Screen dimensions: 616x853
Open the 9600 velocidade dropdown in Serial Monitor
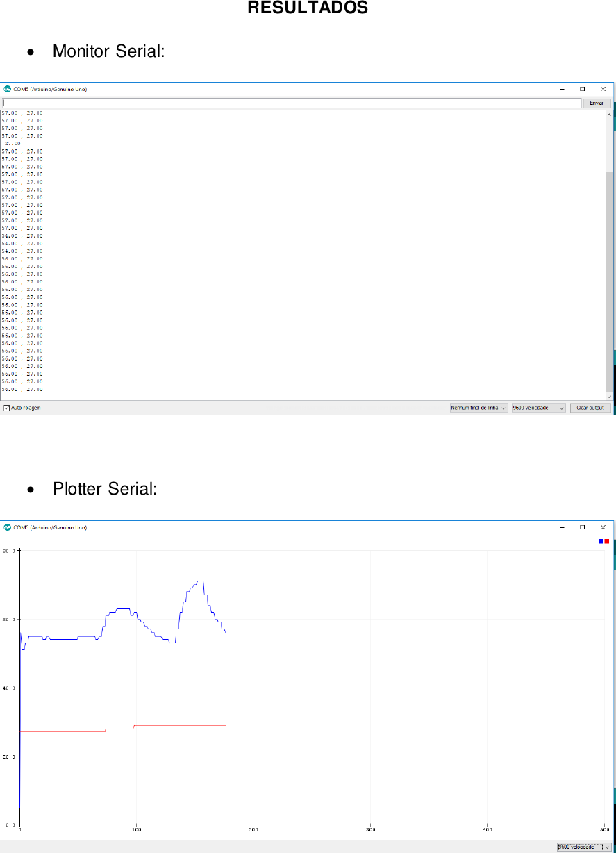pyautogui.click(x=538, y=408)
